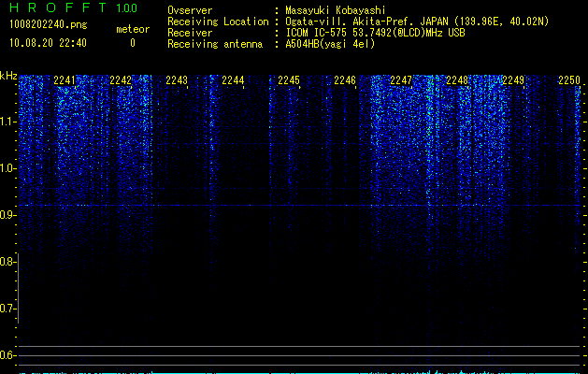Click the kHz axis unit label
The width and height of the screenshot is (588, 374).
(8, 76)
